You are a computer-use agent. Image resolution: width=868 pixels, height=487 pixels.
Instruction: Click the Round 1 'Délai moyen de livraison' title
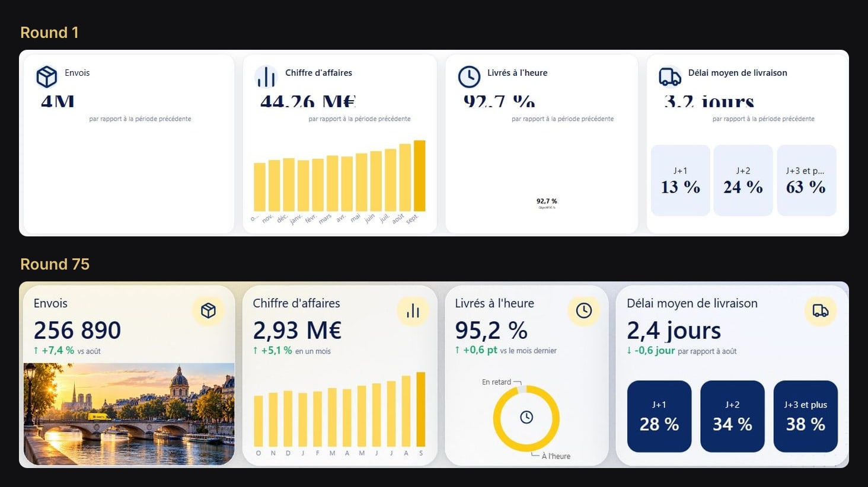738,73
